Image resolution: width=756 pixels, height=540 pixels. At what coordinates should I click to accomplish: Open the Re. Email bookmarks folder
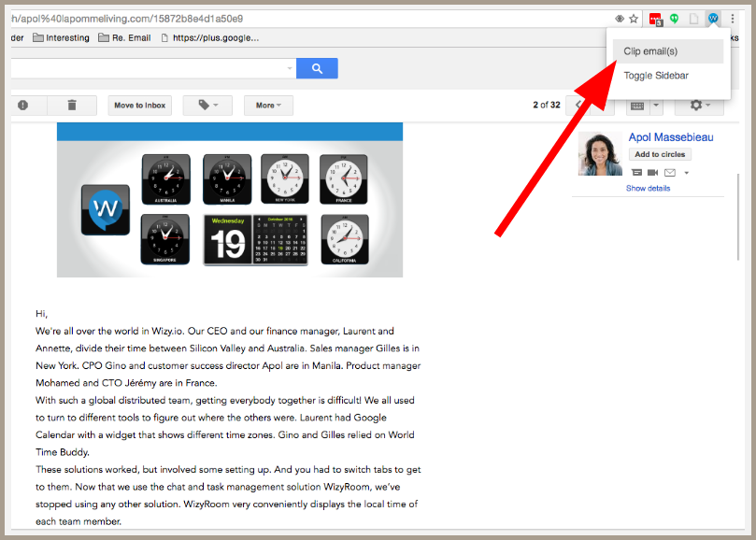tap(124, 37)
